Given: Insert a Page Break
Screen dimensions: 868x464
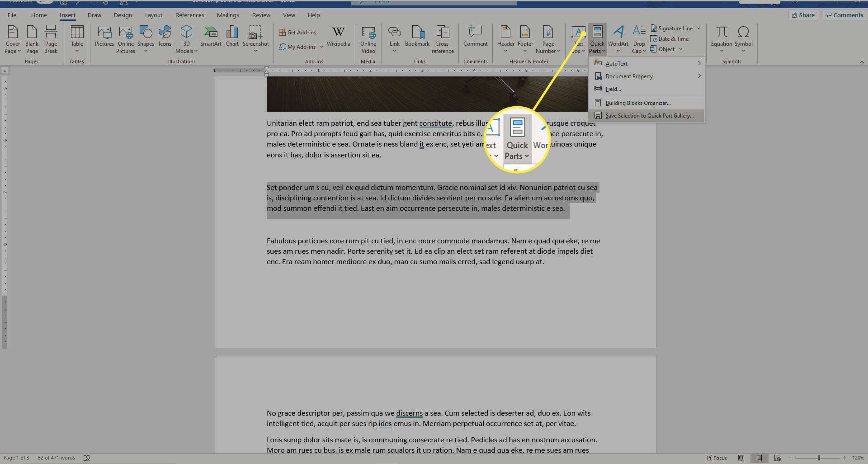Looking at the screenshot, I should [51, 40].
